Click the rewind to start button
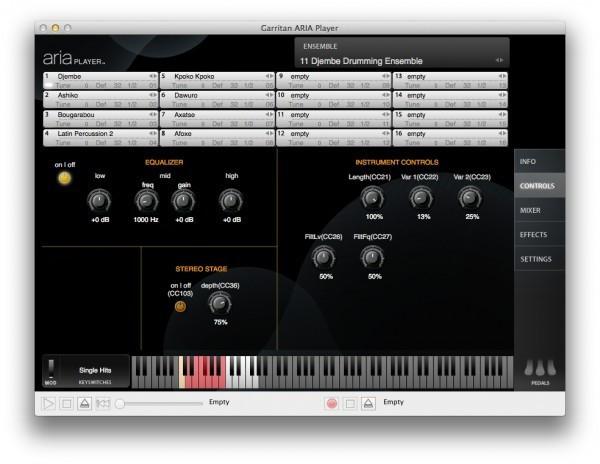 pos(103,404)
